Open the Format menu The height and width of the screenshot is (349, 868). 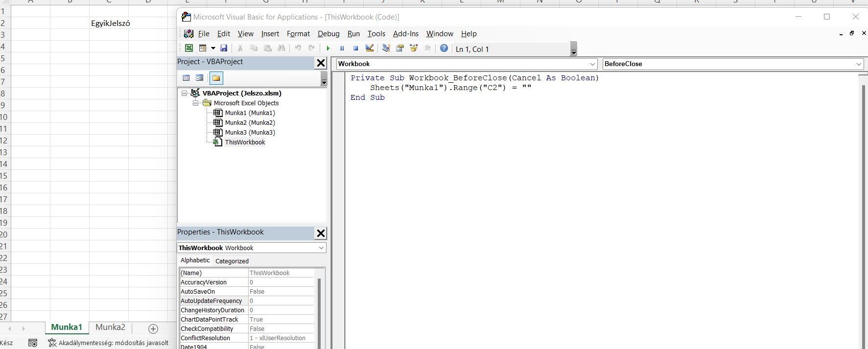(299, 34)
